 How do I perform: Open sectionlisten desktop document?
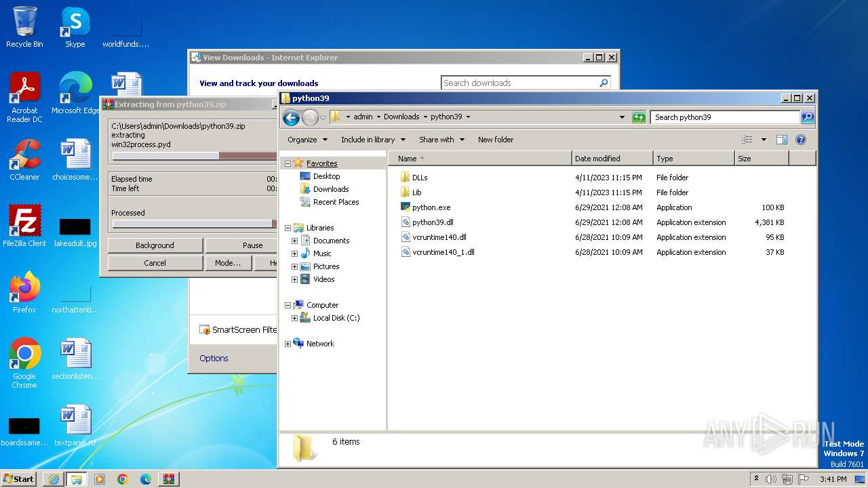point(75,359)
